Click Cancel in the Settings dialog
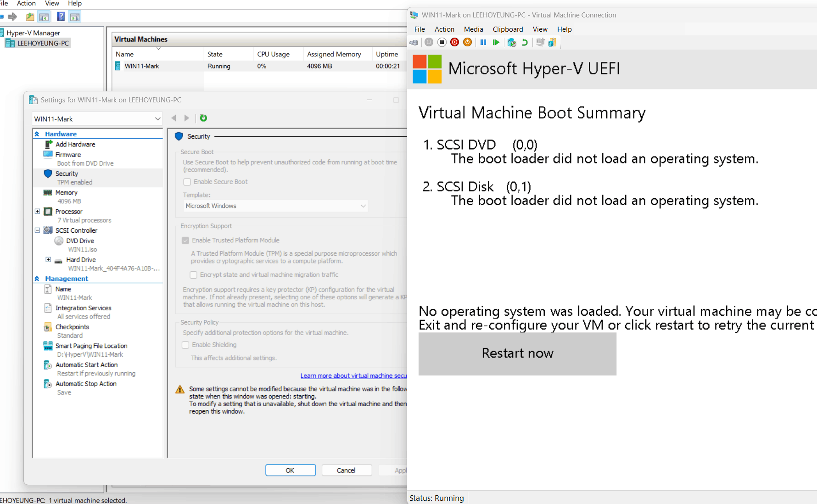 point(346,470)
